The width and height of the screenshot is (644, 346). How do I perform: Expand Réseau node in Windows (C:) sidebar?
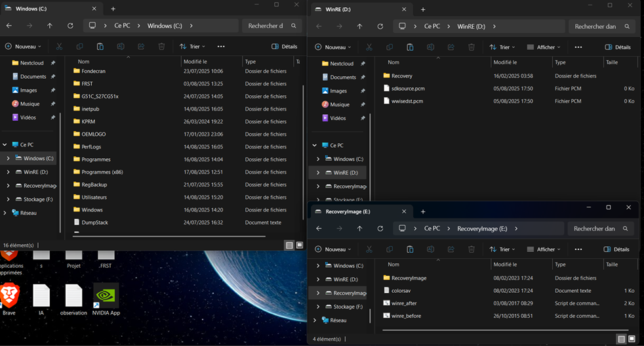(x=5, y=213)
